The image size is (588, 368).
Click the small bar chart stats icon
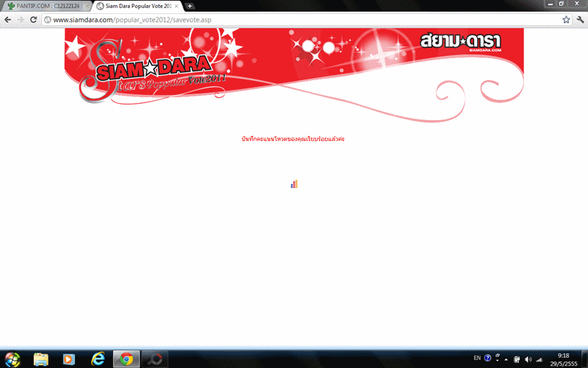[x=294, y=183]
